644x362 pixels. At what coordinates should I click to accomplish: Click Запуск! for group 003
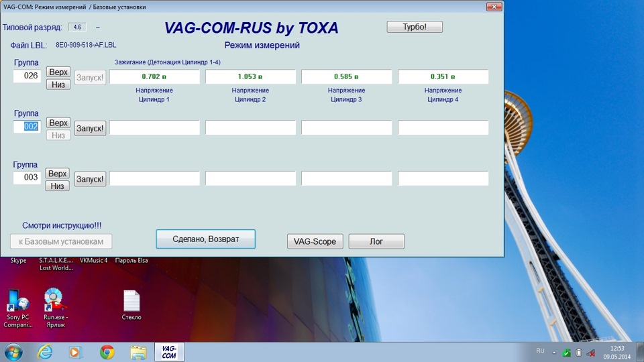point(90,180)
